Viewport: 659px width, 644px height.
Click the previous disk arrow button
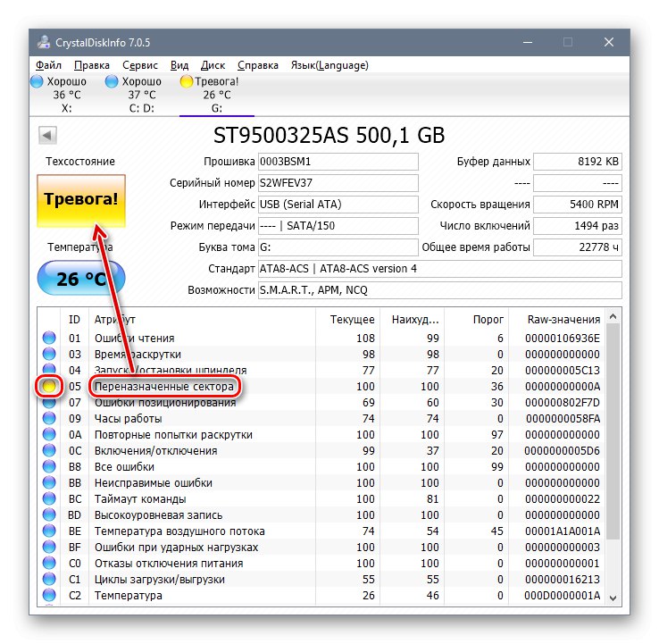[47, 136]
